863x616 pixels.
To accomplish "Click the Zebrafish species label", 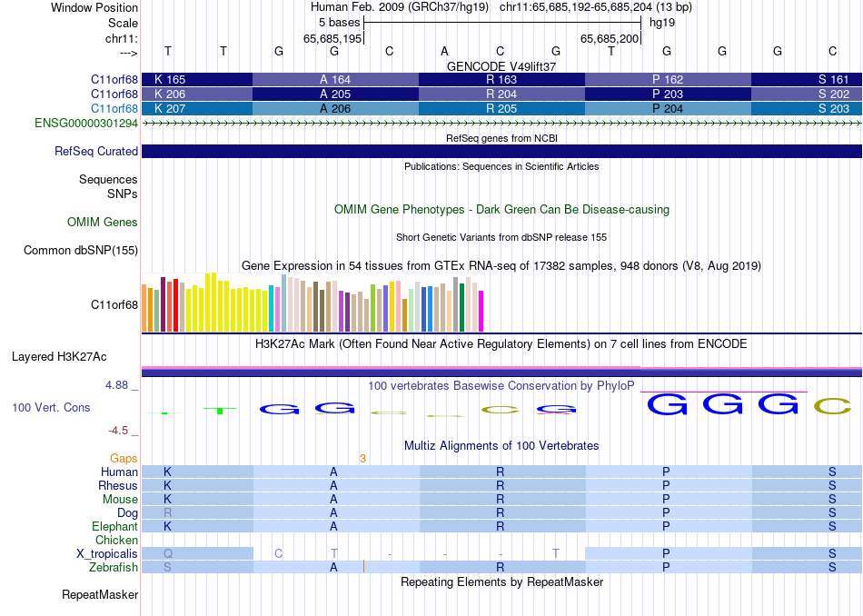I will click(x=114, y=567).
